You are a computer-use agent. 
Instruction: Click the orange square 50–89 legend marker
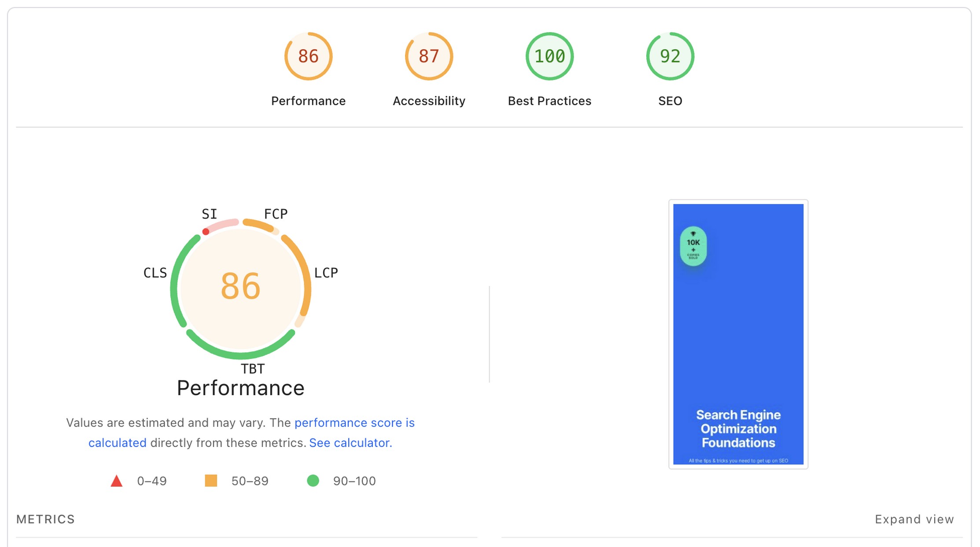212,480
